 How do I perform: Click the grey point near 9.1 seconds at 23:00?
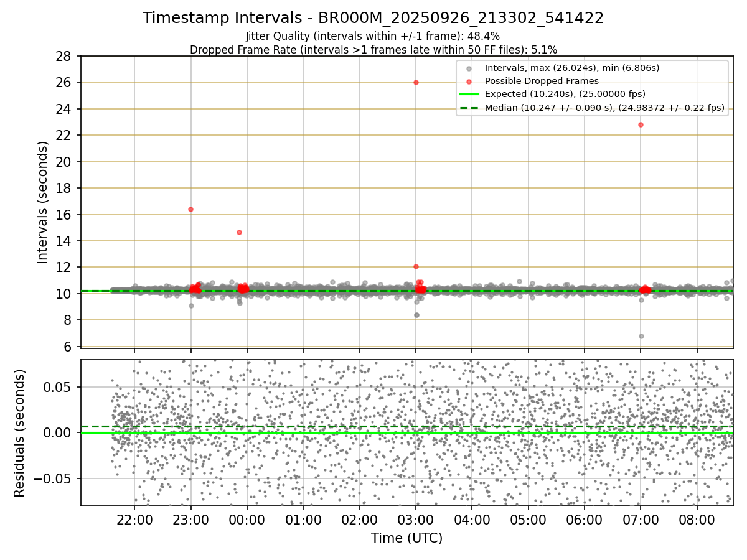point(191,306)
